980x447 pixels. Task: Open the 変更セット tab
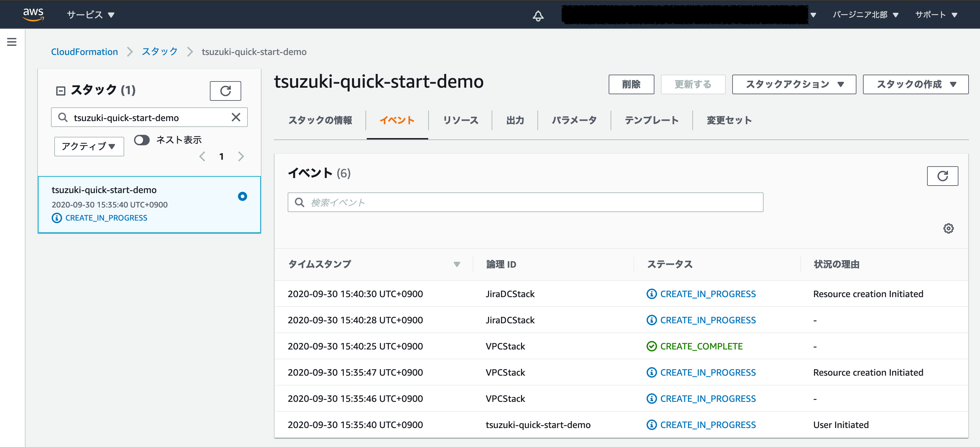[729, 120]
